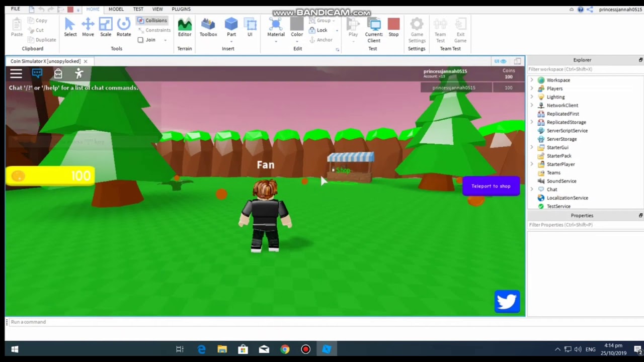Switch to the PLUGINS ribbon tab
The width and height of the screenshot is (644, 362).
[181, 9]
